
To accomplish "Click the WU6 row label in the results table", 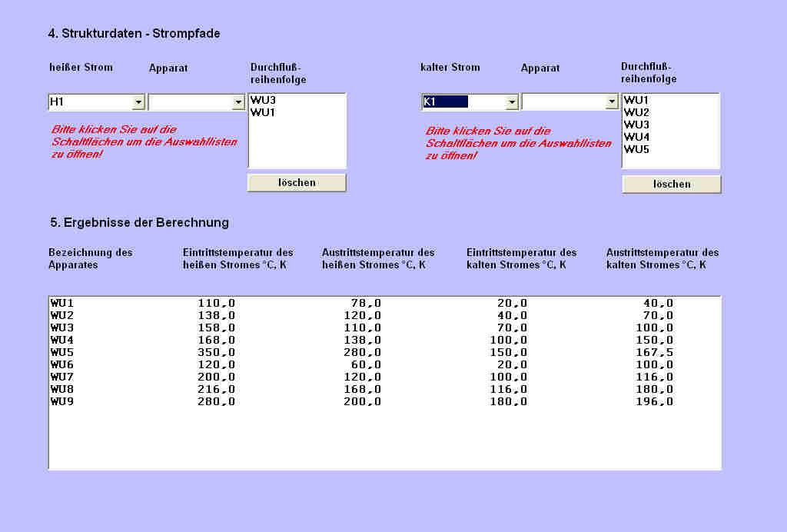I will [62, 364].
